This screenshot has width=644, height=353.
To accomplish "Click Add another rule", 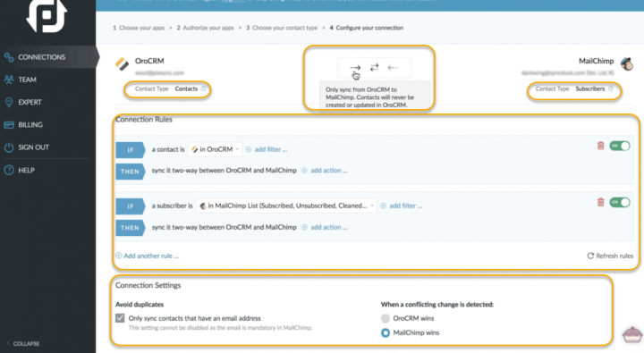I will click(x=147, y=256).
